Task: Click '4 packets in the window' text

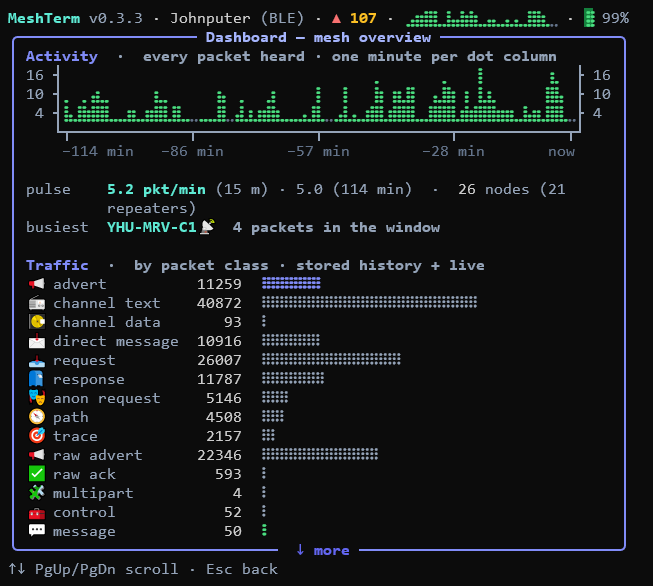Action: [336, 227]
